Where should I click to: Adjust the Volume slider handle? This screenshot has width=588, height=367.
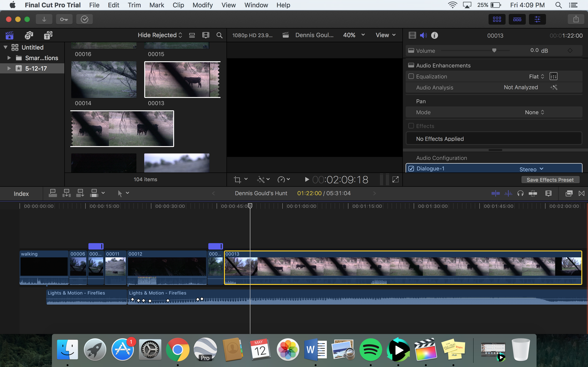494,50
